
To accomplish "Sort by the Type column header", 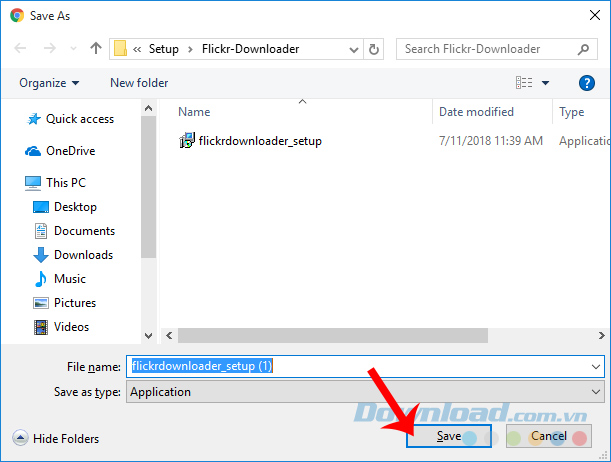I will 572,112.
